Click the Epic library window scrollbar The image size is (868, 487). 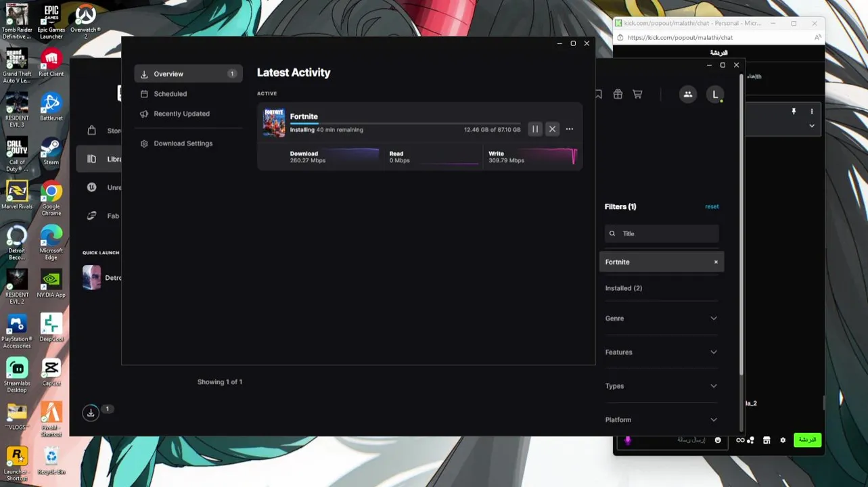pyautogui.click(x=741, y=223)
